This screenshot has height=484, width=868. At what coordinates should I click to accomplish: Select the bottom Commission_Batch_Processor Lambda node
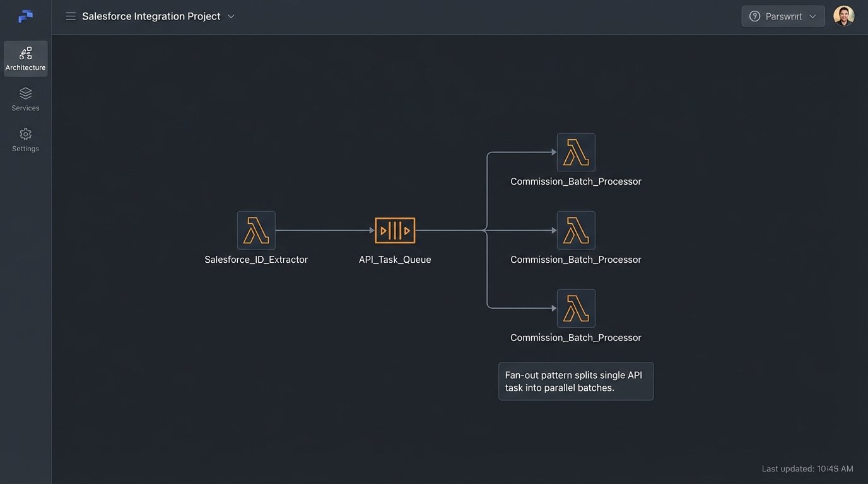[x=575, y=308]
